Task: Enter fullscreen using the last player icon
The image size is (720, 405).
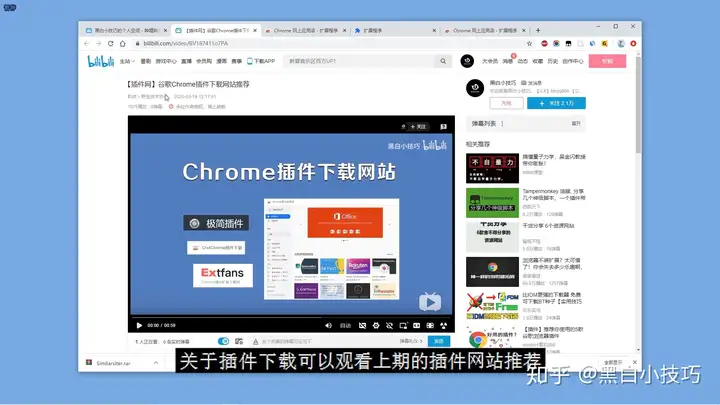Action: 444,326
